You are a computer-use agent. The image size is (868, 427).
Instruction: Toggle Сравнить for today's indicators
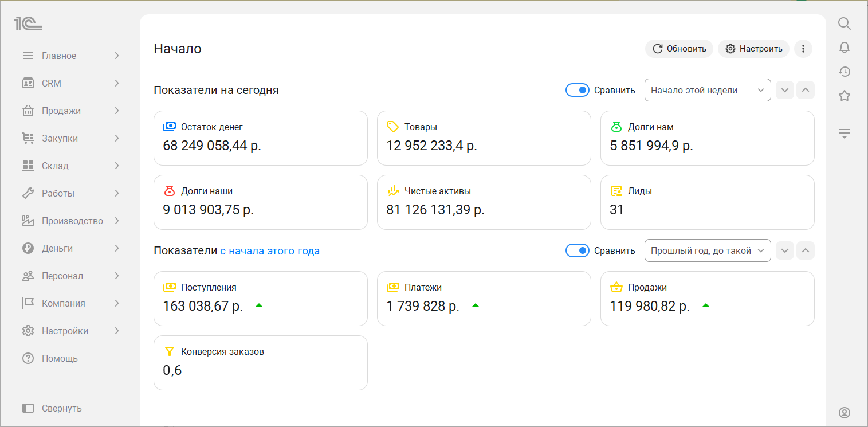coord(577,90)
